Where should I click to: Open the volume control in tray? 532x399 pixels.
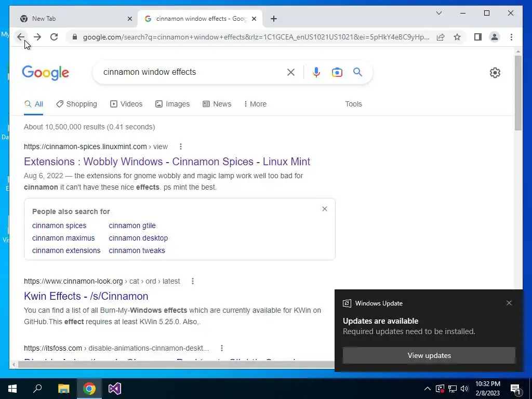coord(464,389)
